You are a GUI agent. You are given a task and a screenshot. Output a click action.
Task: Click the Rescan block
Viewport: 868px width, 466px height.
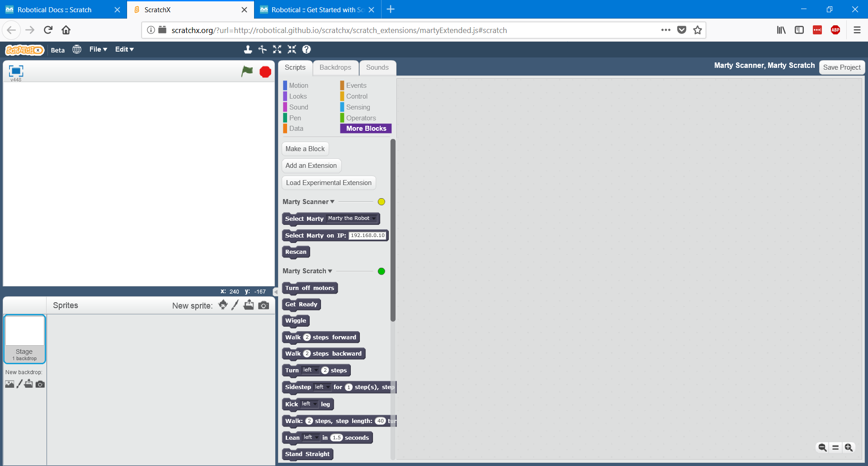[296, 252]
